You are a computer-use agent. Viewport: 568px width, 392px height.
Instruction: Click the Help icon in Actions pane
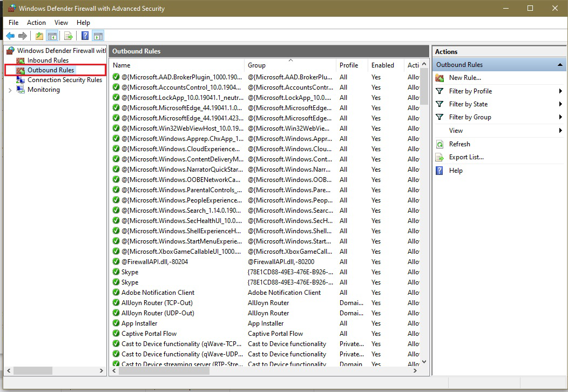(439, 171)
